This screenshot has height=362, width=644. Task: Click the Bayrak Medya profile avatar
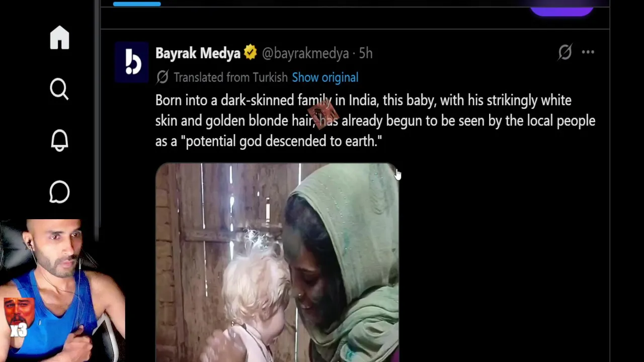132,62
